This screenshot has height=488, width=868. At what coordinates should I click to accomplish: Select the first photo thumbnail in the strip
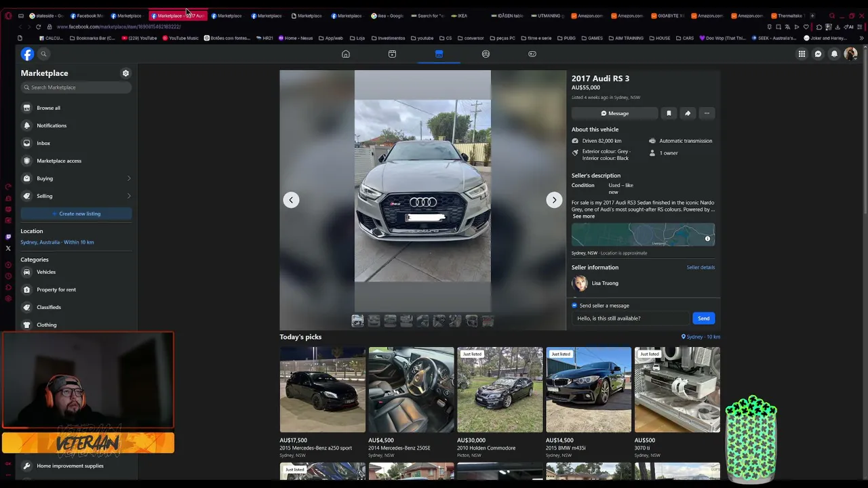(357, 321)
